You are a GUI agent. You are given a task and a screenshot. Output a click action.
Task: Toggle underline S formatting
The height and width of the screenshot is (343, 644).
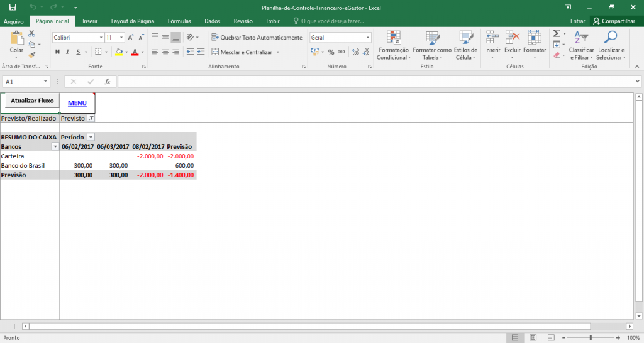click(78, 52)
